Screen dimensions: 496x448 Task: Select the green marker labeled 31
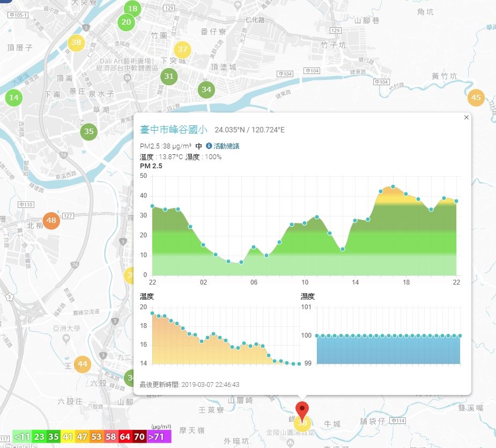[x=168, y=76]
